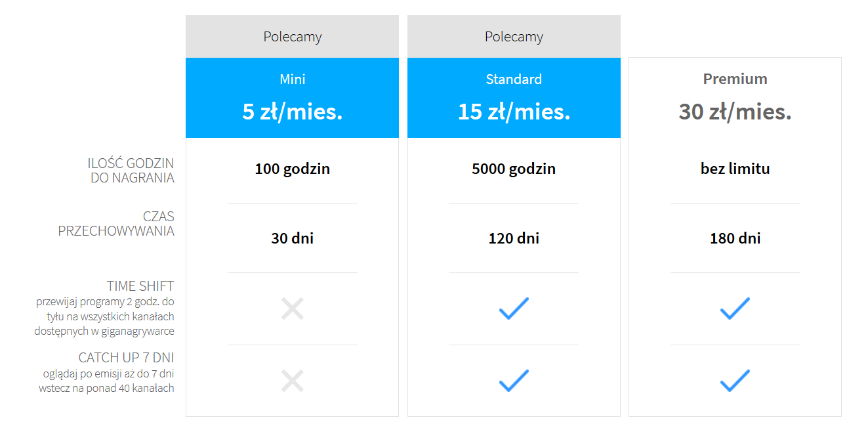Click the 120 dni storage value
Viewport: 868px width, 426px height.
coord(514,238)
